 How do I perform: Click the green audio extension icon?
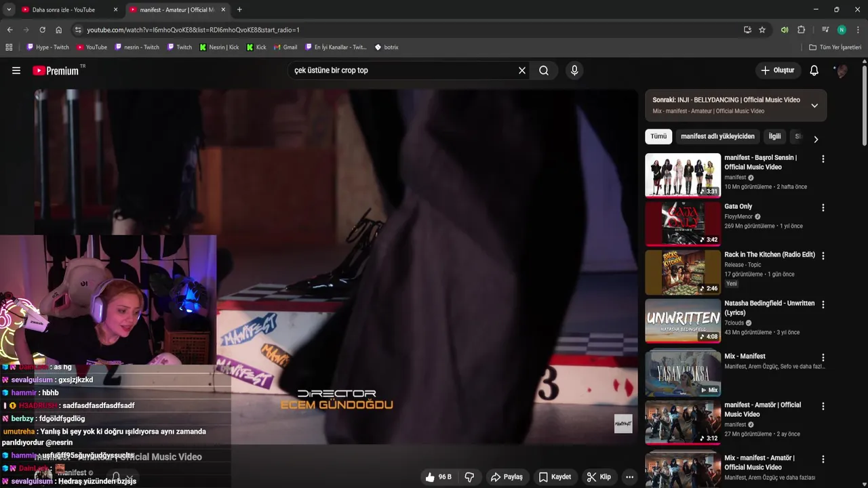click(x=785, y=30)
